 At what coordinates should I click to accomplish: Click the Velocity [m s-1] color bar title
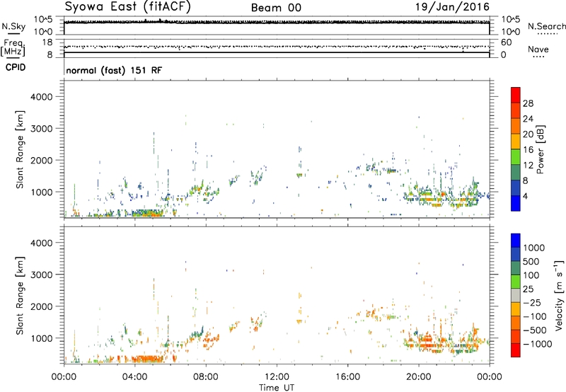pyautogui.click(x=559, y=295)
